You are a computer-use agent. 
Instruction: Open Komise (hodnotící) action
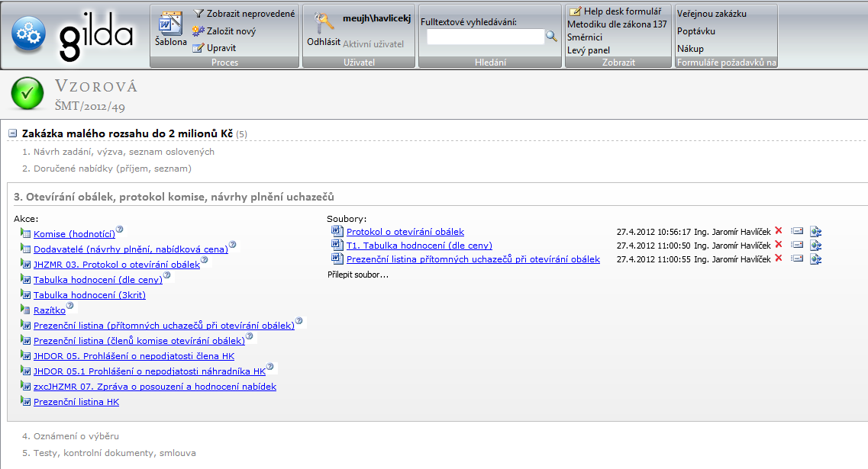pos(74,234)
